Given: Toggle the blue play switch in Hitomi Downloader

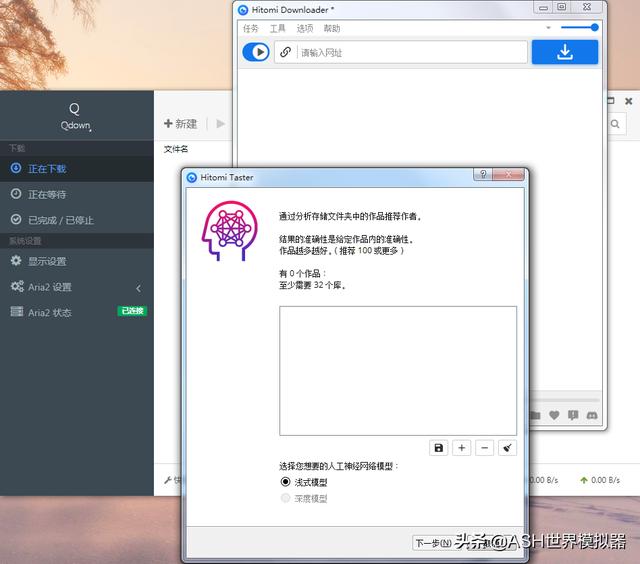Looking at the screenshot, I should click(256, 52).
